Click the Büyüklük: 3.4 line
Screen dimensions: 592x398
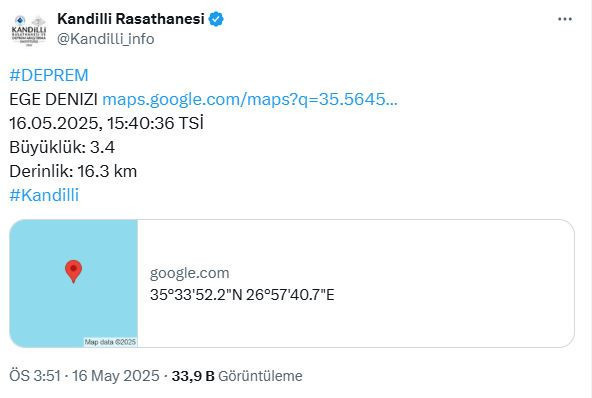[x=62, y=147]
